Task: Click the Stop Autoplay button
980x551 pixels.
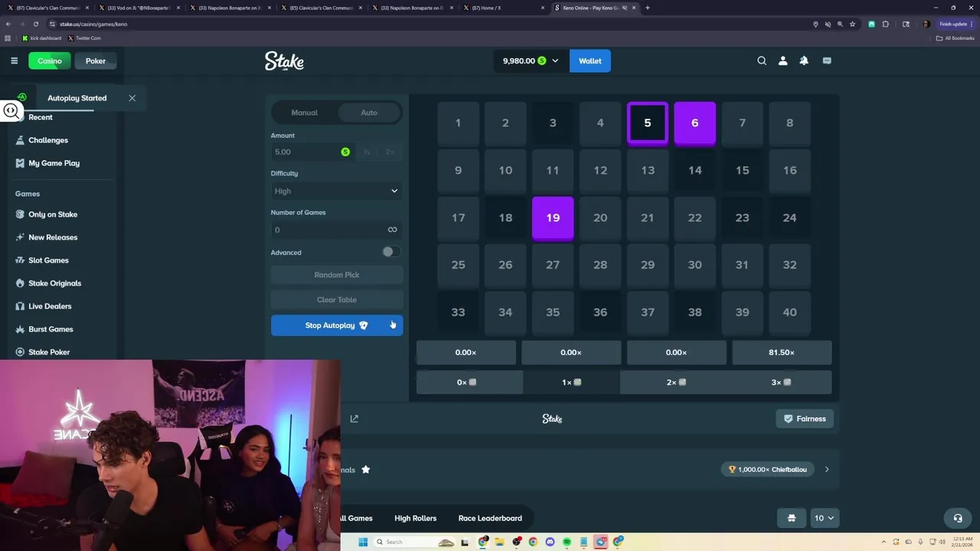Action: pyautogui.click(x=337, y=325)
